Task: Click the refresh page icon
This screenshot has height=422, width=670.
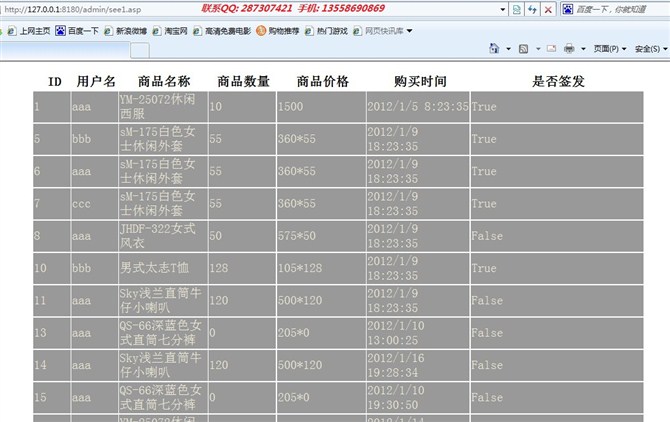Action: [x=532, y=9]
